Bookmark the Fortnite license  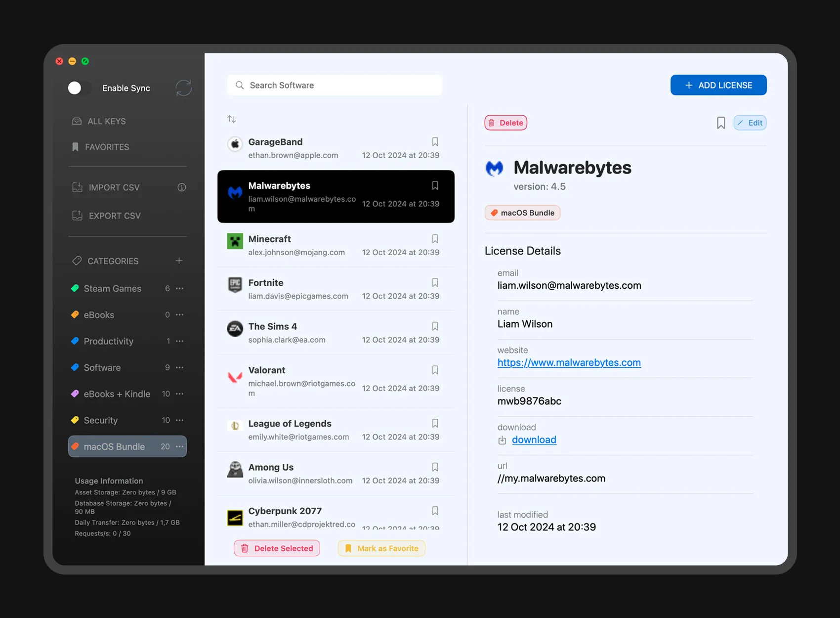click(435, 283)
